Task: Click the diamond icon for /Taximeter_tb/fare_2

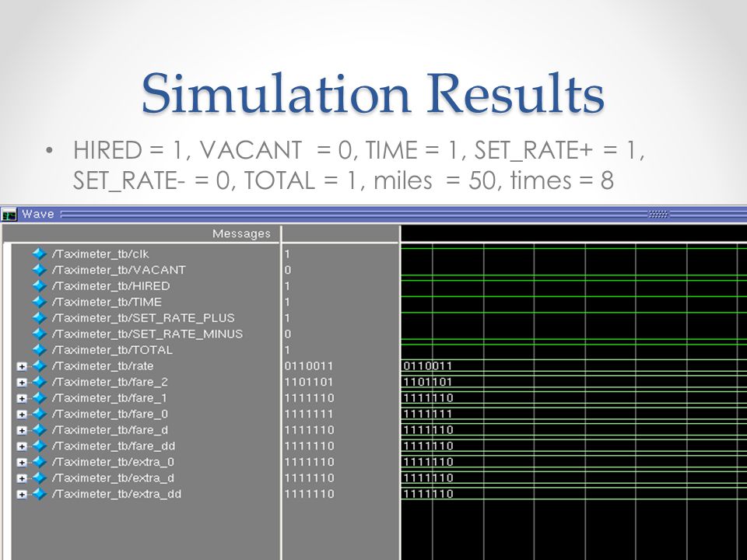Action: click(39, 381)
